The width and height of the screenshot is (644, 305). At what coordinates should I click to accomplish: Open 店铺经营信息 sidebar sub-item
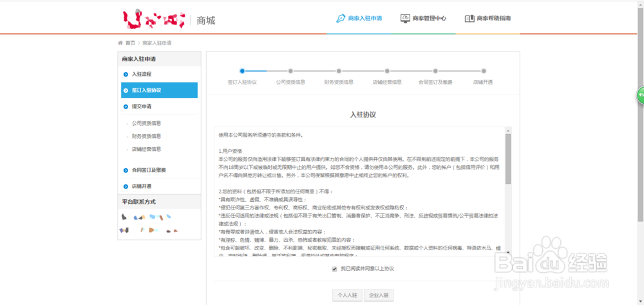[x=146, y=149]
